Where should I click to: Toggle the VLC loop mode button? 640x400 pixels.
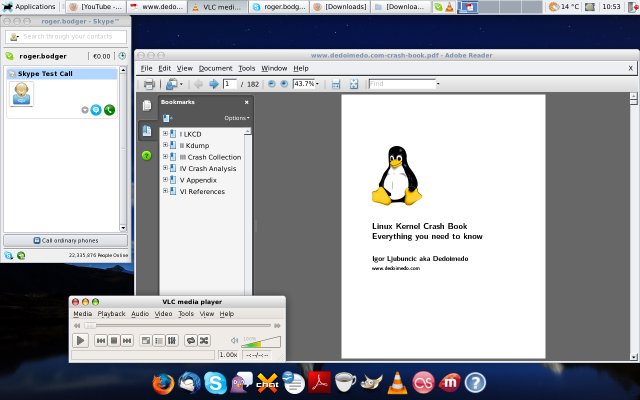[x=191, y=341]
